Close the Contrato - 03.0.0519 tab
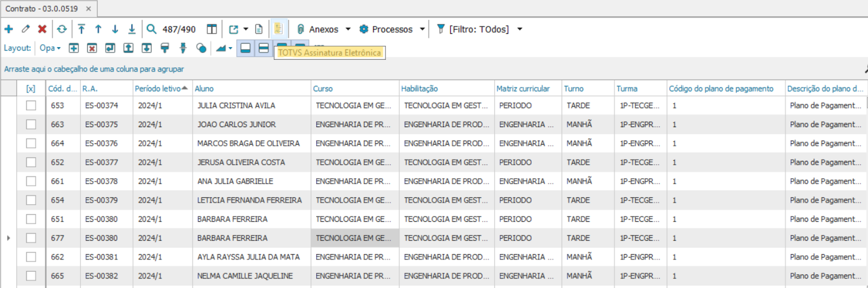The image size is (868, 288). 88,9
